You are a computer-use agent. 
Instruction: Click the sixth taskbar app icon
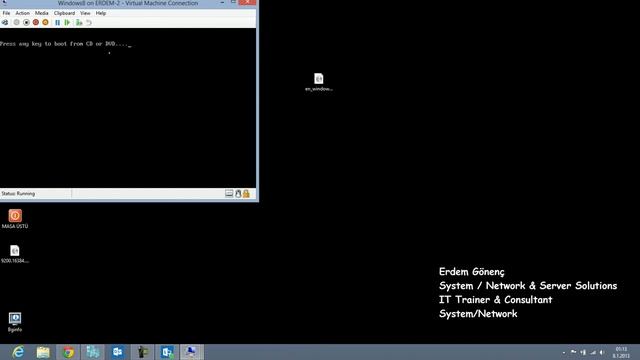[x=142, y=352]
